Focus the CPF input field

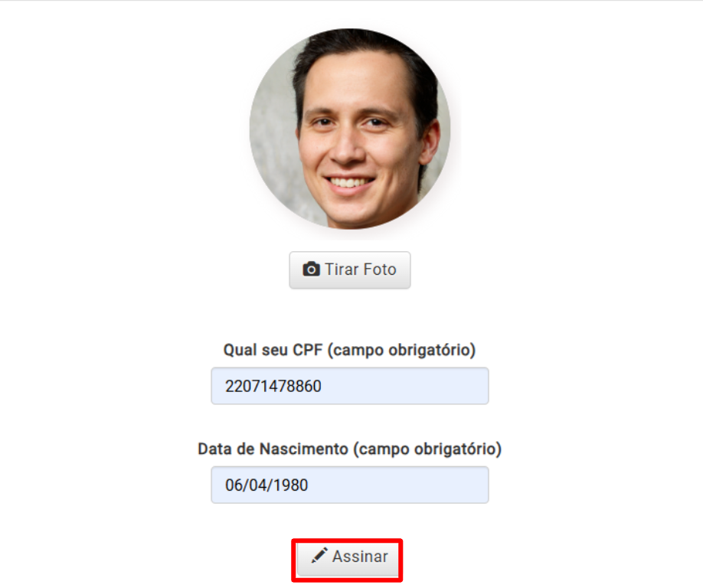point(350,386)
